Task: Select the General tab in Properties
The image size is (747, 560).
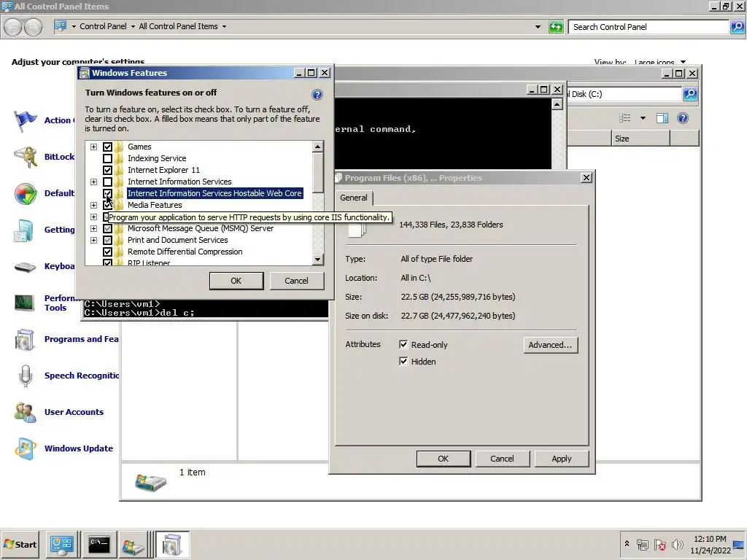Action: point(354,198)
